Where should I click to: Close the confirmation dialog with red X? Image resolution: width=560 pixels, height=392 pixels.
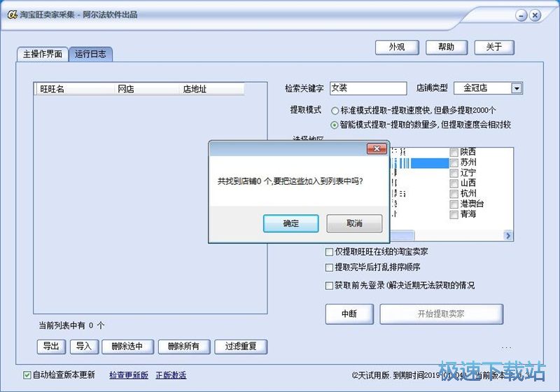click(x=377, y=148)
